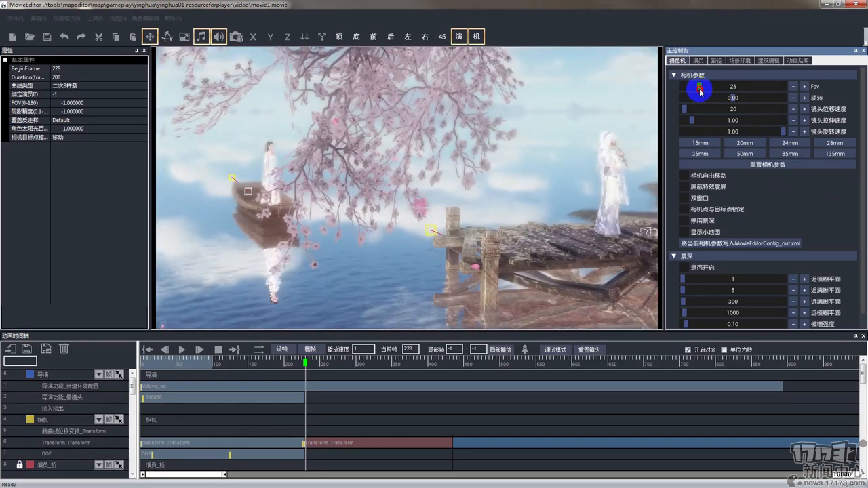The image size is (868, 488).
Task: Collapse 相机 track with arrow icon
Action: (x=119, y=420)
